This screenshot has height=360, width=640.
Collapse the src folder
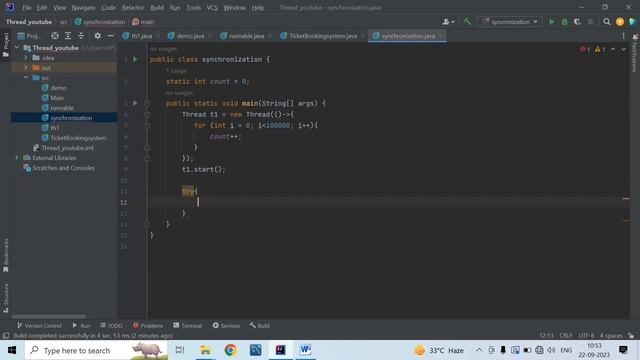pos(26,78)
